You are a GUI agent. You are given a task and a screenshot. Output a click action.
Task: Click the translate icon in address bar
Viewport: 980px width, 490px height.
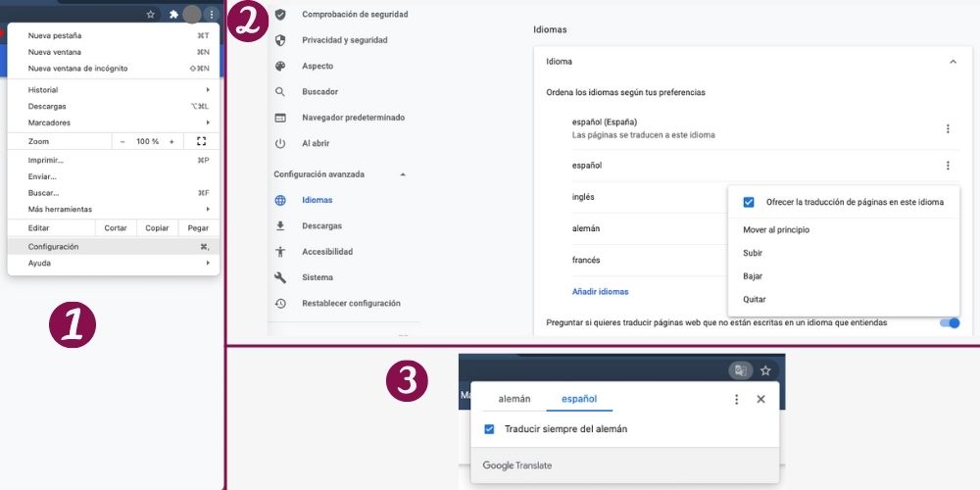(741, 370)
